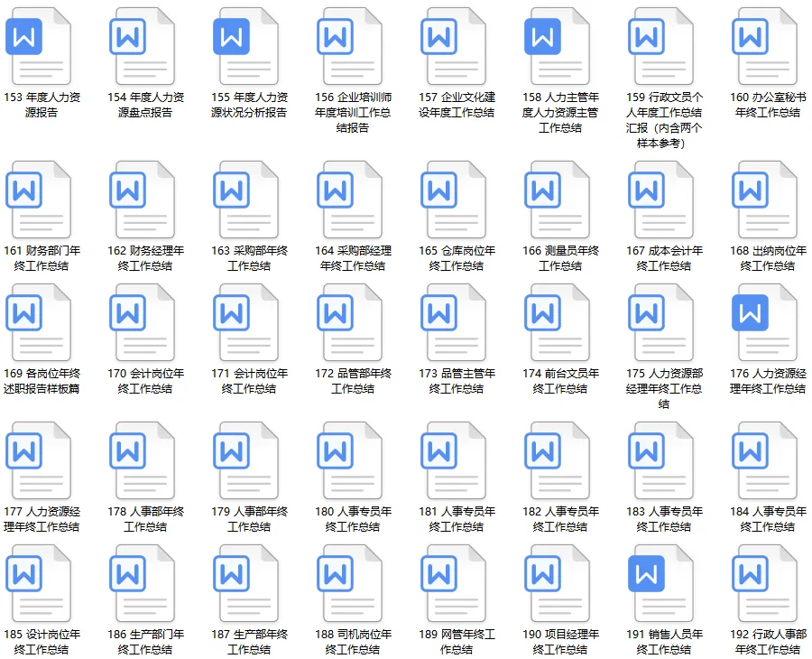
Task: Select the 167 成本会计年终工作总结 file icon
Action: pos(660,200)
